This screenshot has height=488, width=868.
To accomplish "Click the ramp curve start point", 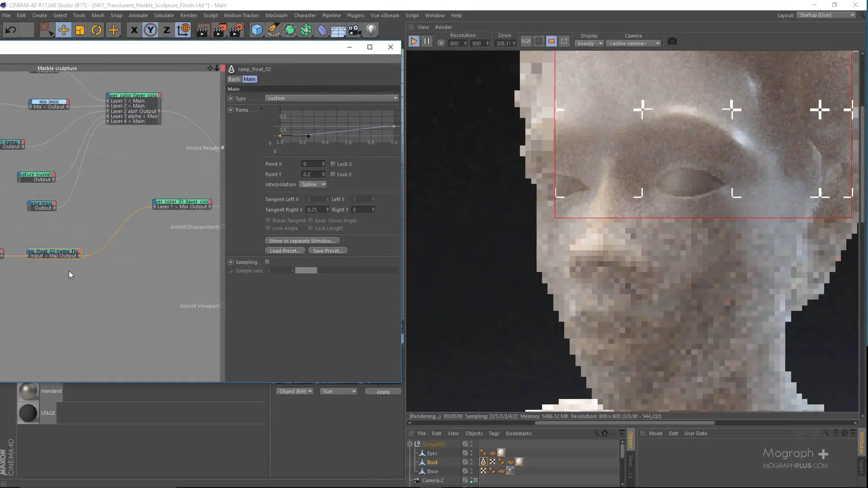I will click(x=280, y=136).
